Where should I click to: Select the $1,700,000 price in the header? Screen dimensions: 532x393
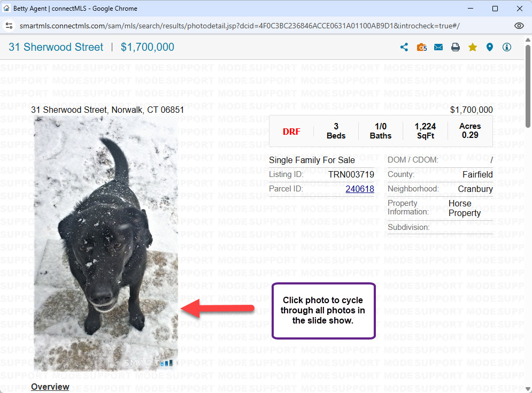pos(147,47)
